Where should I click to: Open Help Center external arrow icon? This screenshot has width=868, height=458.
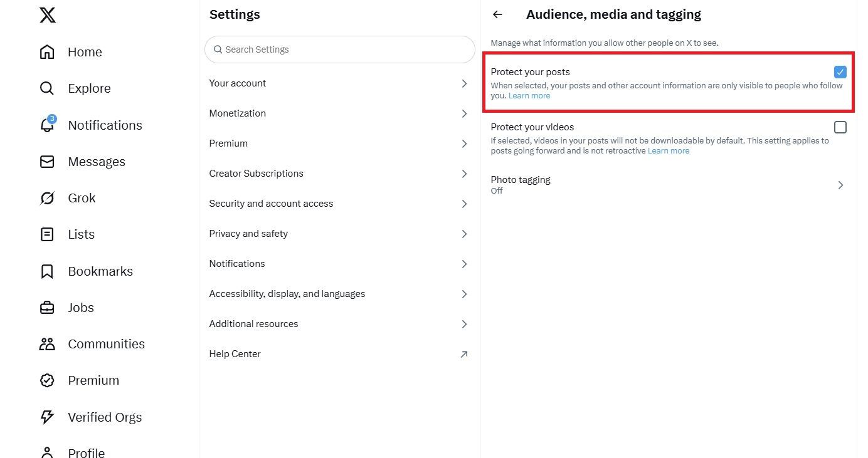coord(464,354)
